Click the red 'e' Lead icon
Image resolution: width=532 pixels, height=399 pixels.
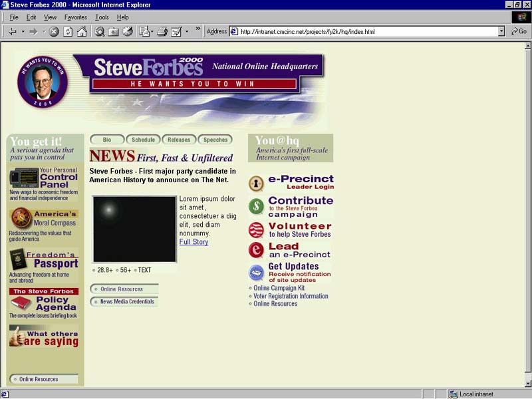coord(256,250)
